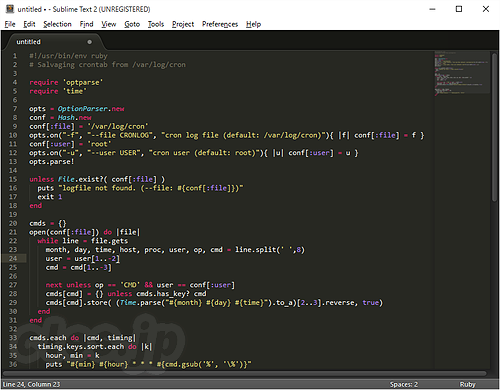Click the Sublime Text app icon in title bar
Screen dimensions: 500x390
point(10,9)
